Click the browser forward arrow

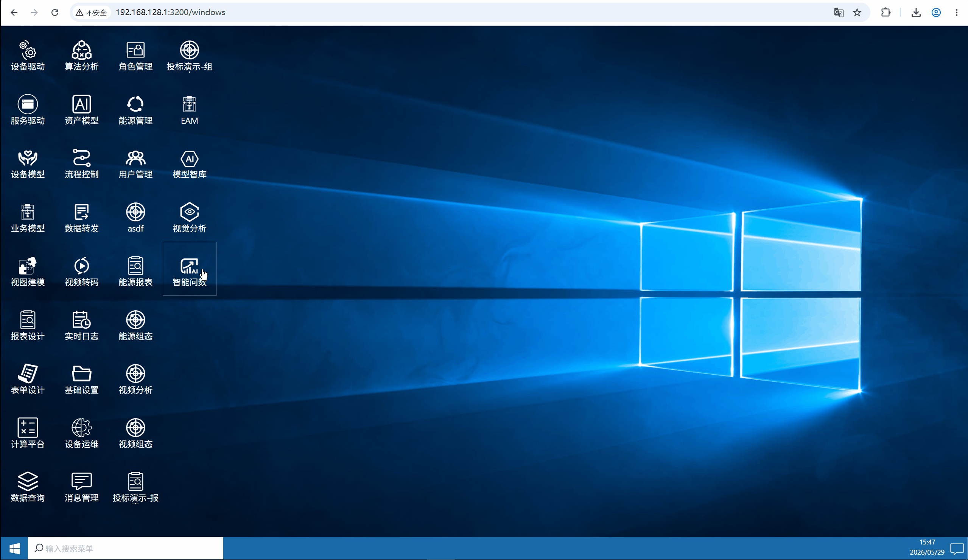[x=34, y=12]
